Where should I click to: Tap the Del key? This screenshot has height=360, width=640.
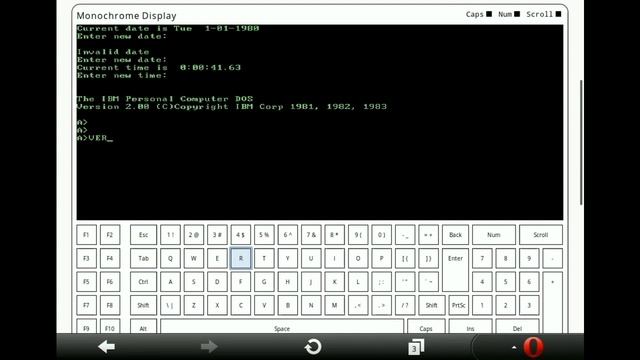click(x=517, y=327)
